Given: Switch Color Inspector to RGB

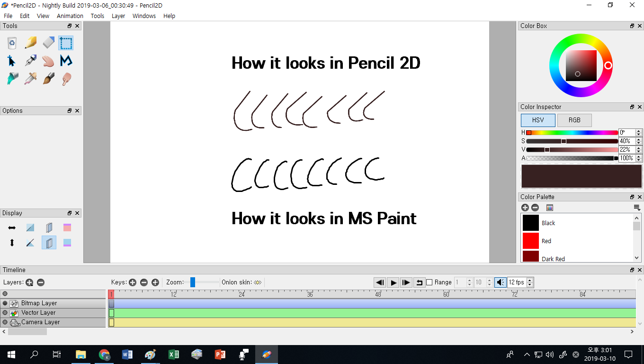Looking at the screenshot, I should [x=574, y=120].
